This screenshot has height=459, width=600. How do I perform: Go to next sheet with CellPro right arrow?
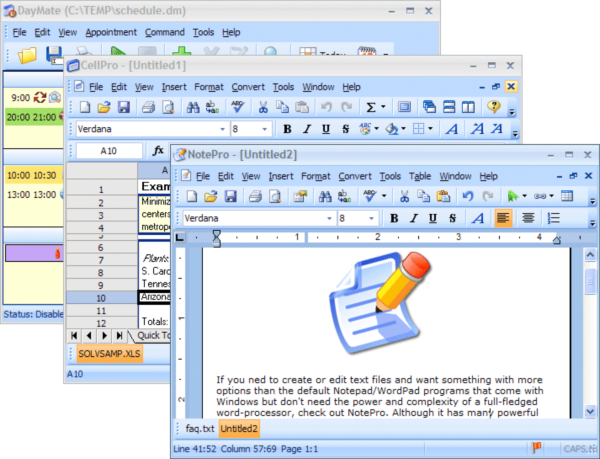click(x=104, y=335)
